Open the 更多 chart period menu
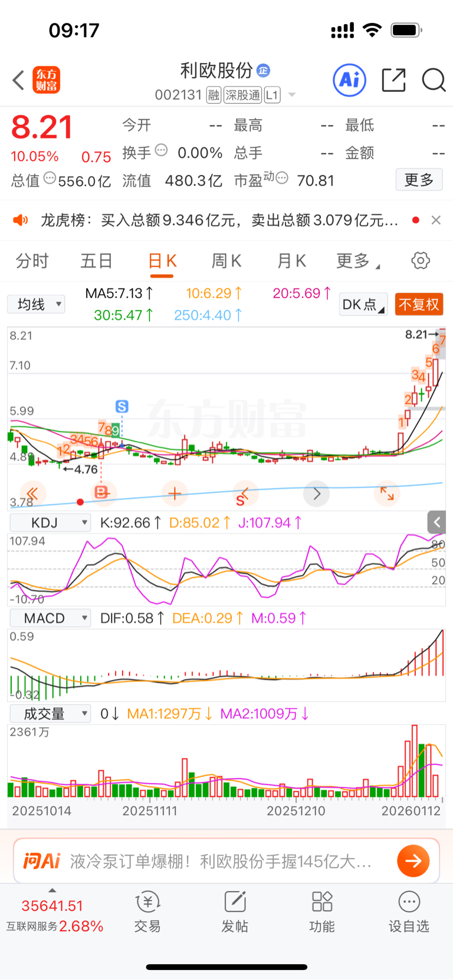Image resolution: width=453 pixels, height=980 pixels. tap(358, 260)
